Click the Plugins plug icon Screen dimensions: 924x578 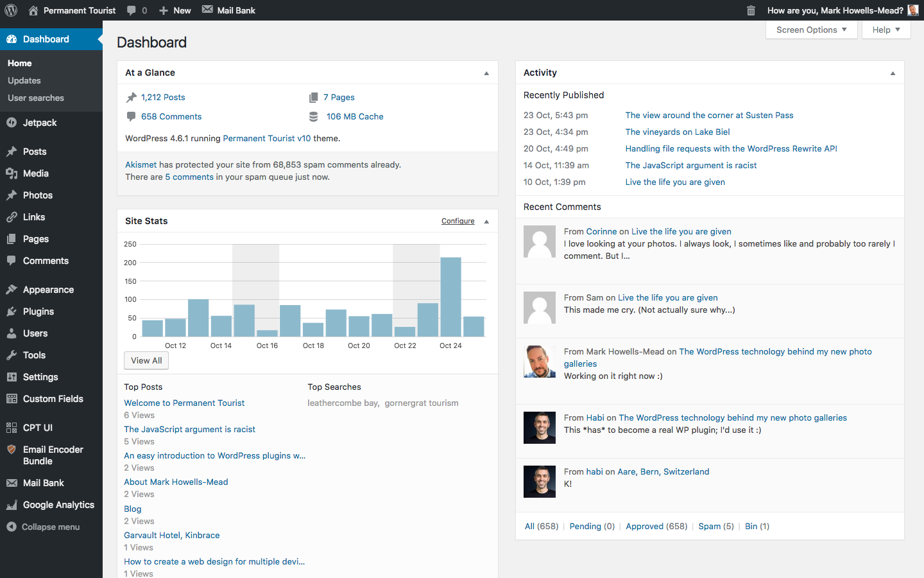click(x=12, y=311)
